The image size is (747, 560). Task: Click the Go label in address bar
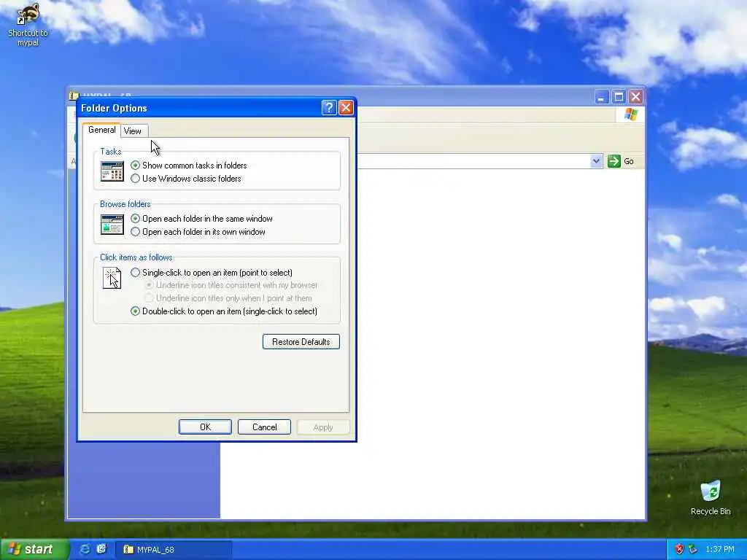tap(629, 161)
